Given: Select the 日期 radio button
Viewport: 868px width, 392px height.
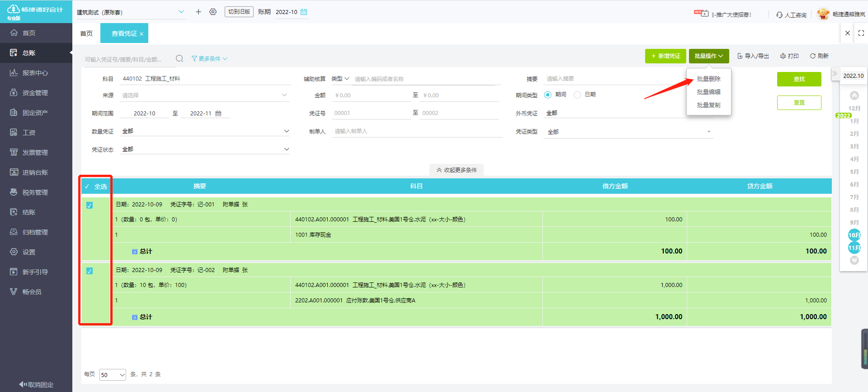Looking at the screenshot, I should pos(577,95).
